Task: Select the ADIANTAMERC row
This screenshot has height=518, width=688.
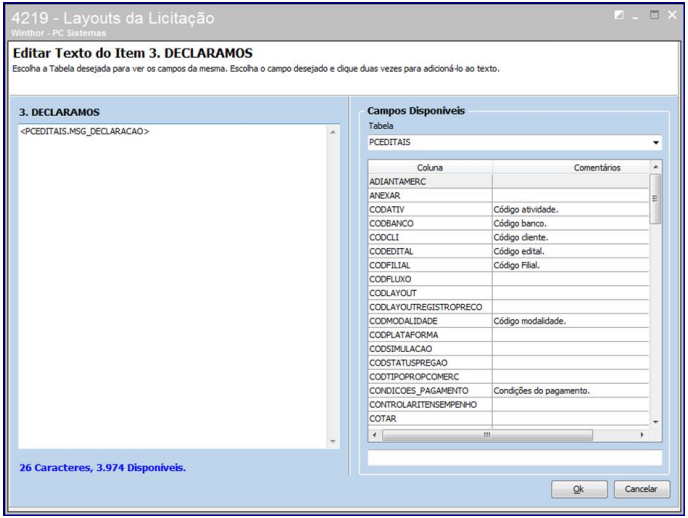Action: point(508,182)
